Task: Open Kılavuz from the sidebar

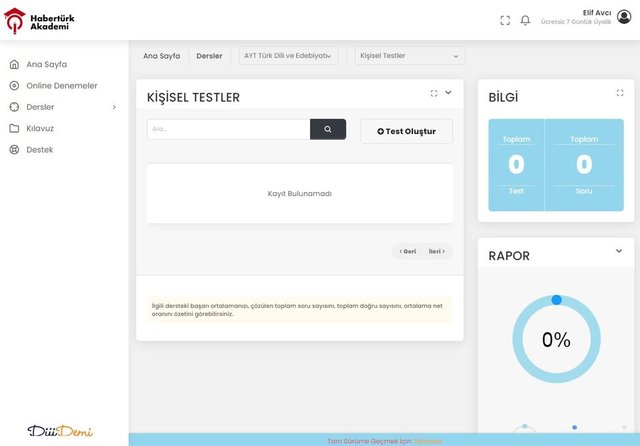Action: point(40,128)
